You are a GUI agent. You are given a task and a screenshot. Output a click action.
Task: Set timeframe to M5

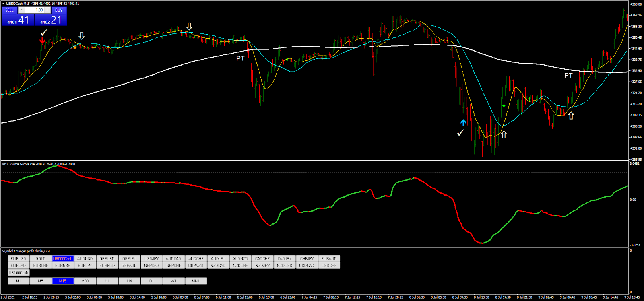pos(41,281)
